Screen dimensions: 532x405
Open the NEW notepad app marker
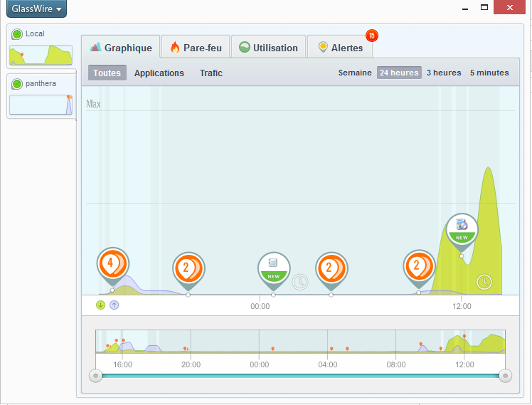tap(274, 269)
